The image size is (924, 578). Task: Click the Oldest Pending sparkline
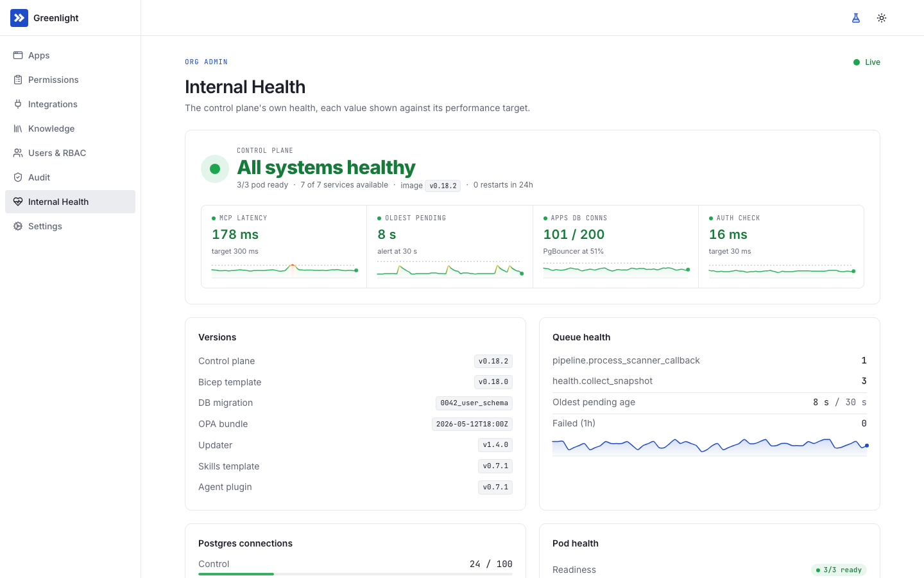(450, 269)
